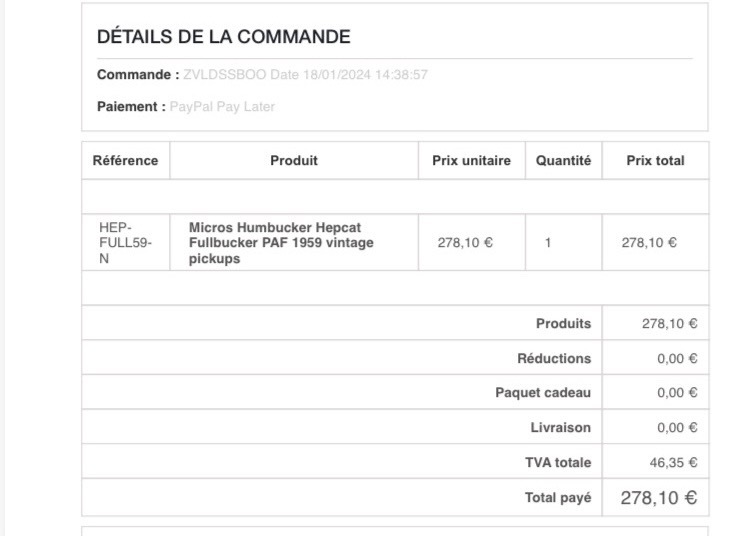Select the reference HEP-FULL59-N cell
749x536 pixels.
click(126, 243)
